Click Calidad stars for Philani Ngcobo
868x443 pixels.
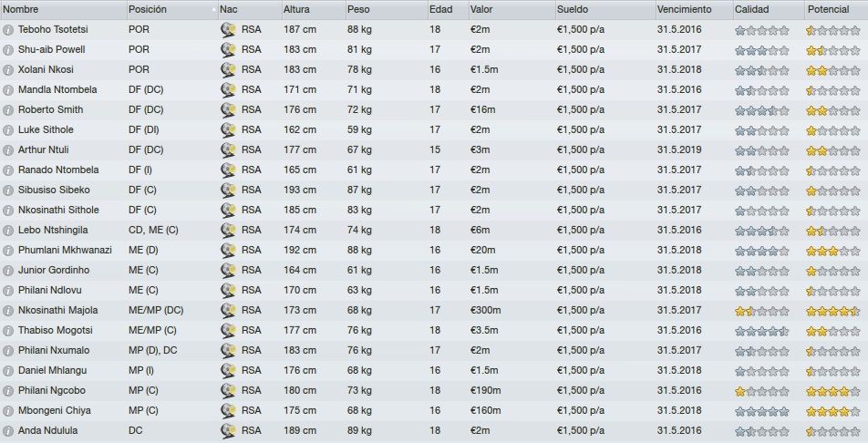(761, 392)
